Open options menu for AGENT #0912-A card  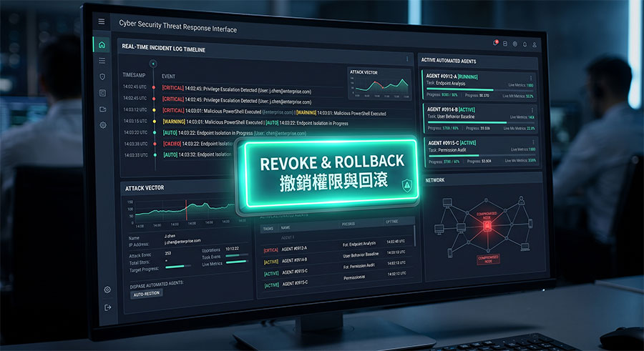[531, 78]
